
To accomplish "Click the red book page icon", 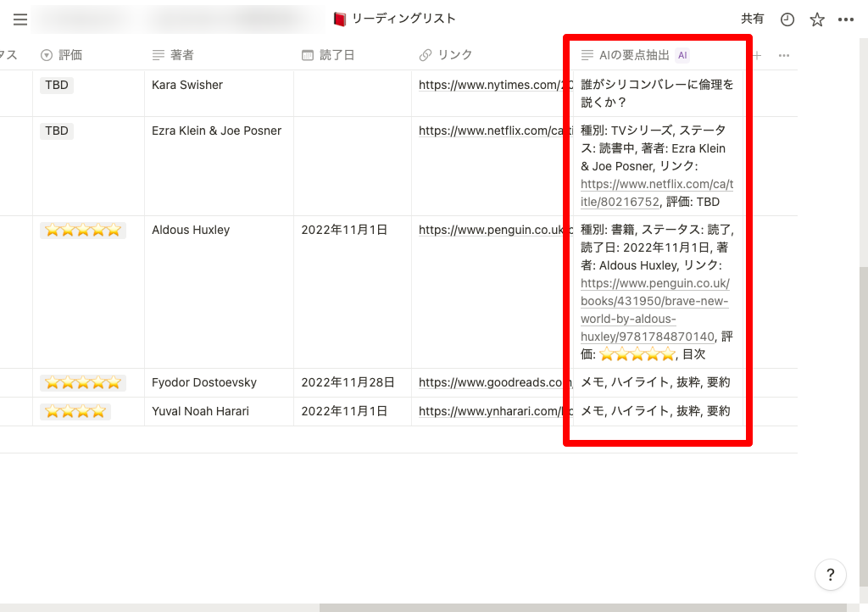I will 340,19.
